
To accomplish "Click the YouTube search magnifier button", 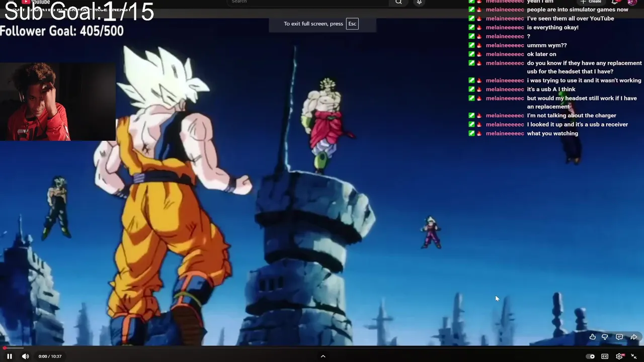I will [x=398, y=2].
